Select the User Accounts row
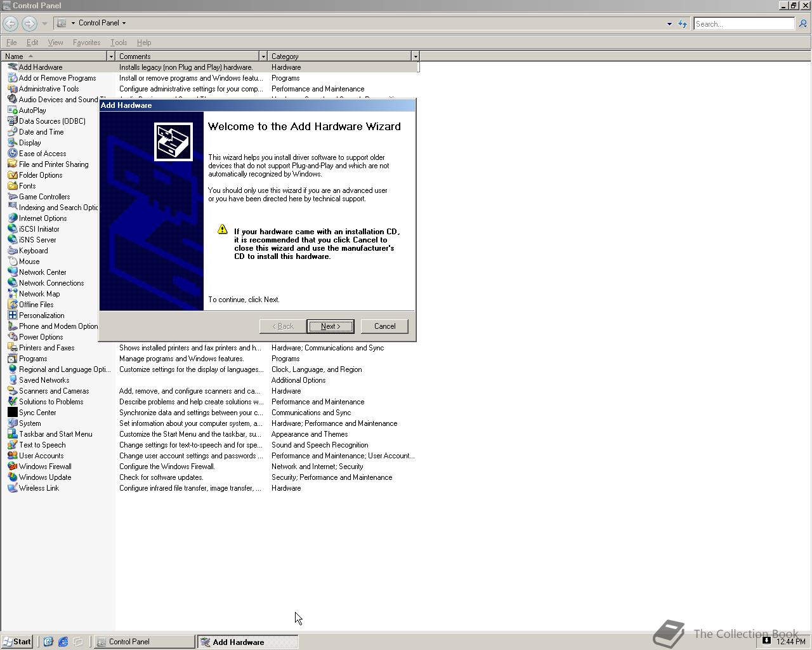The image size is (812, 650). coord(210,456)
